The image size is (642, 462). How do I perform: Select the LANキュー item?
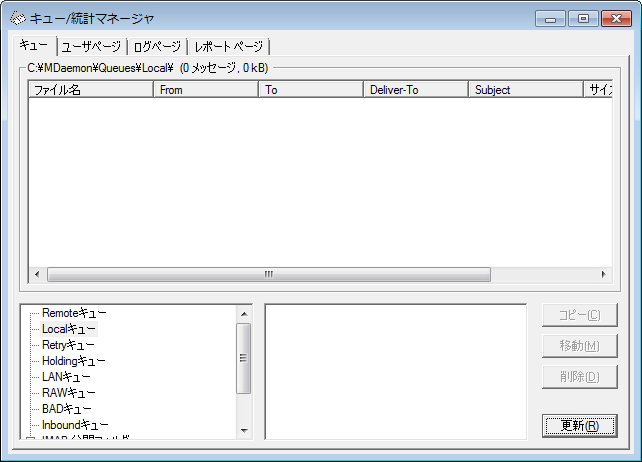click(x=66, y=377)
